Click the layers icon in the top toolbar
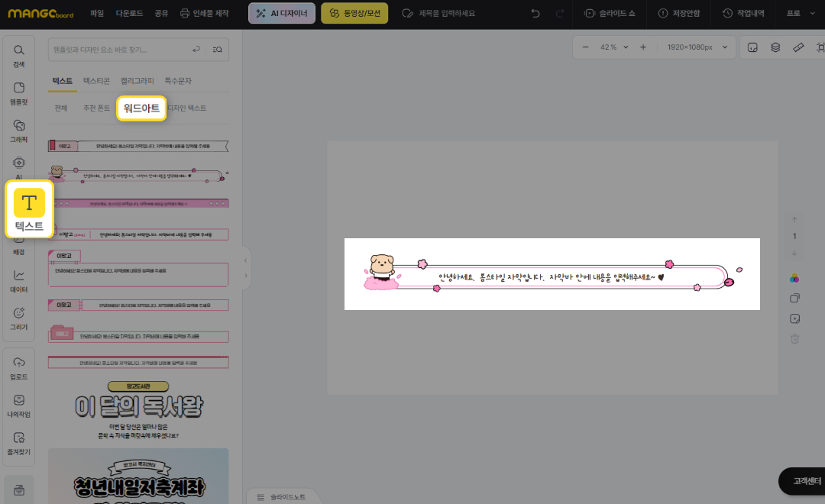The image size is (825, 504). click(x=775, y=47)
